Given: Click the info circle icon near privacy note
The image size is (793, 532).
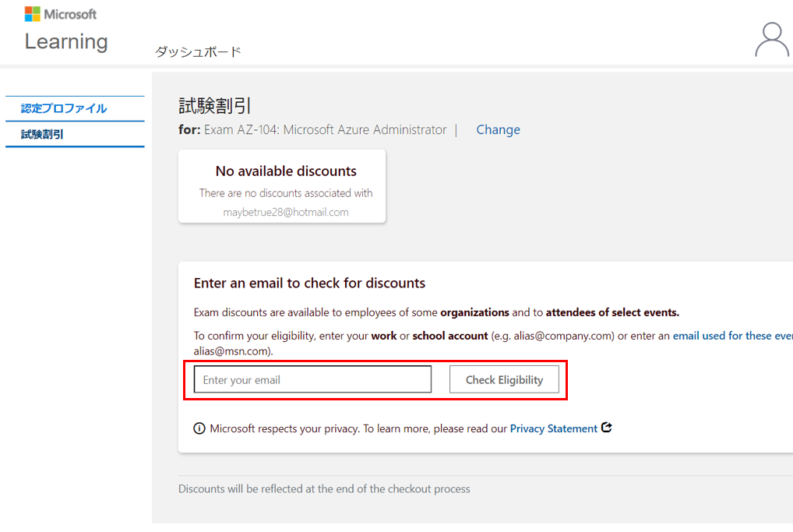Looking at the screenshot, I should [x=199, y=428].
